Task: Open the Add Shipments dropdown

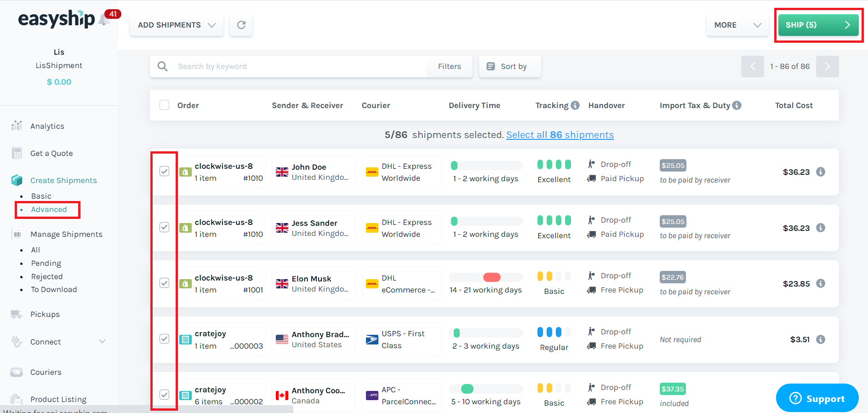Action: click(x=177, y=25)
